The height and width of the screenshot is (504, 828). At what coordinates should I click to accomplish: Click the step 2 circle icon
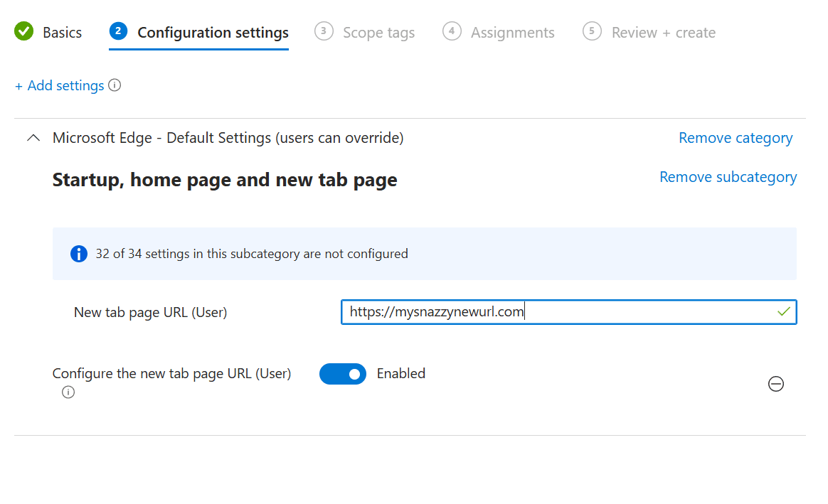tap(118, 31)
